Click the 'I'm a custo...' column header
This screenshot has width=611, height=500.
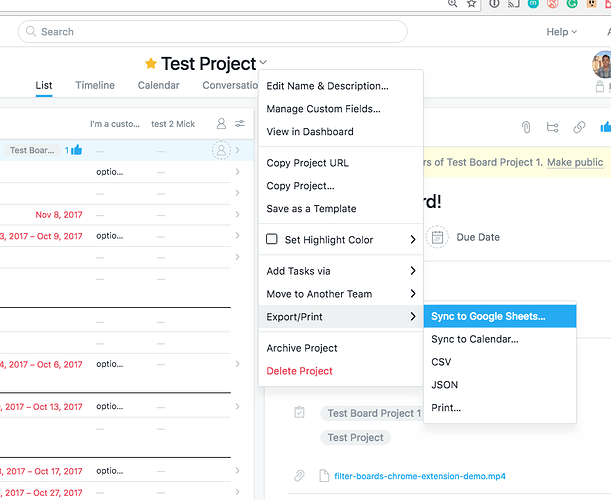coord(115,124)
